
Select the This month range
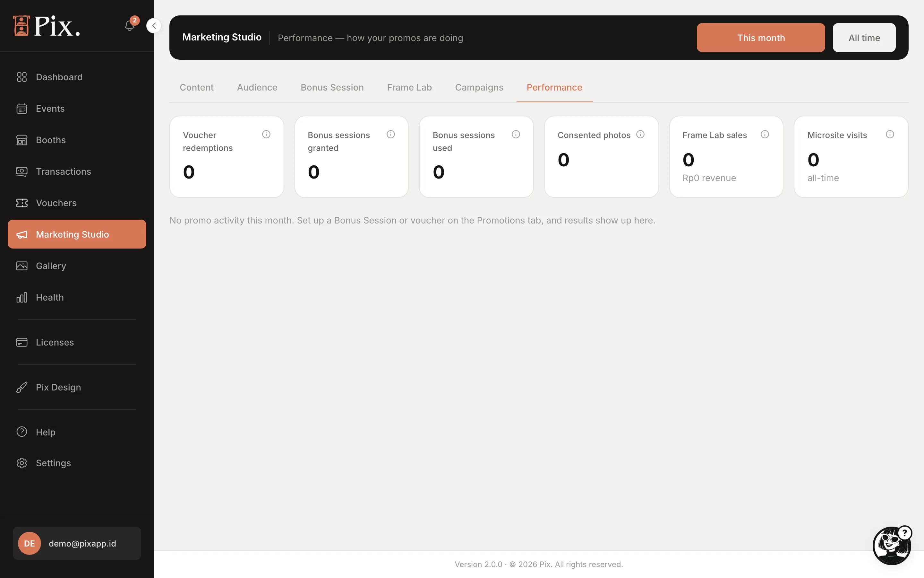(761, 38)
